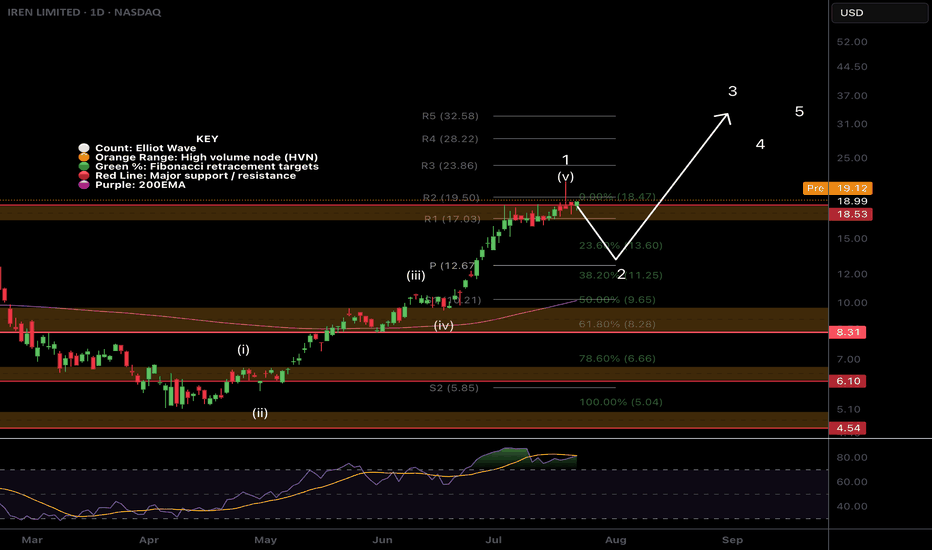932x550 pixels.
Task: Select the R4 (28.22) pivot label
Action: pos(450,139)
